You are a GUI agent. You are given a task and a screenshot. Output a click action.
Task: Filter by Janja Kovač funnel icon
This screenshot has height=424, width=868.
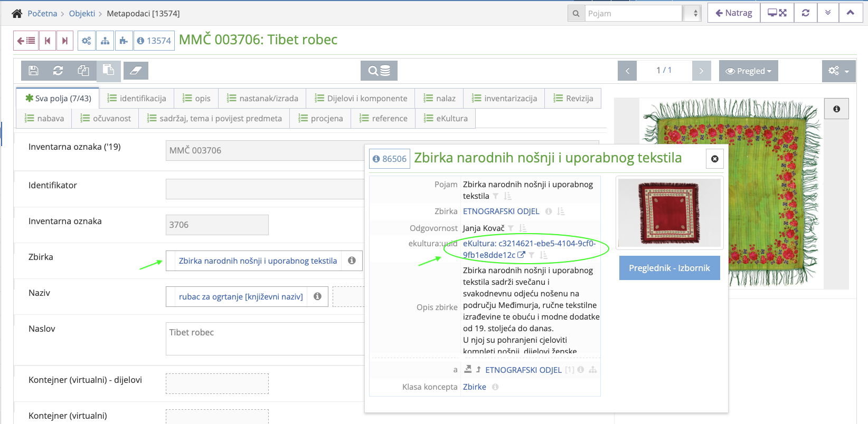[511, 228]
